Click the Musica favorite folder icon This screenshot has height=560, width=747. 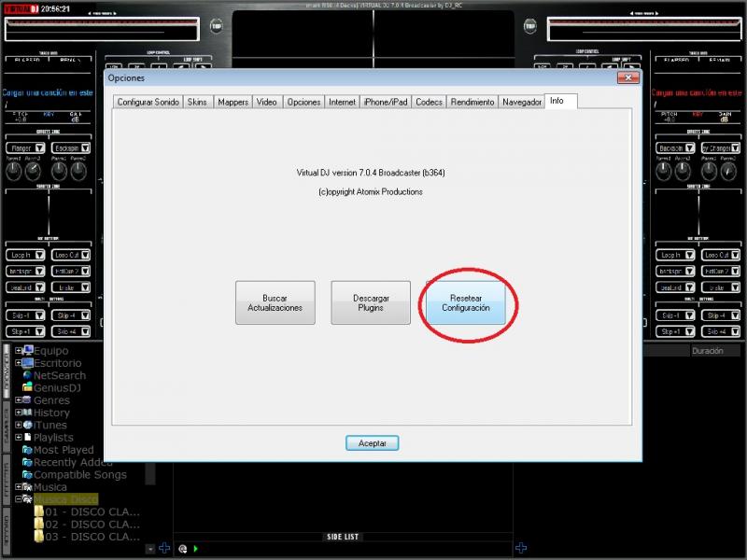[x=28, y=486]
